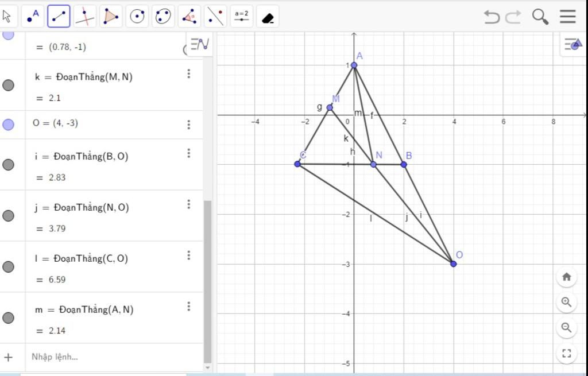
Task: Add new input with plus icon
Action: [x=8, y=357]
